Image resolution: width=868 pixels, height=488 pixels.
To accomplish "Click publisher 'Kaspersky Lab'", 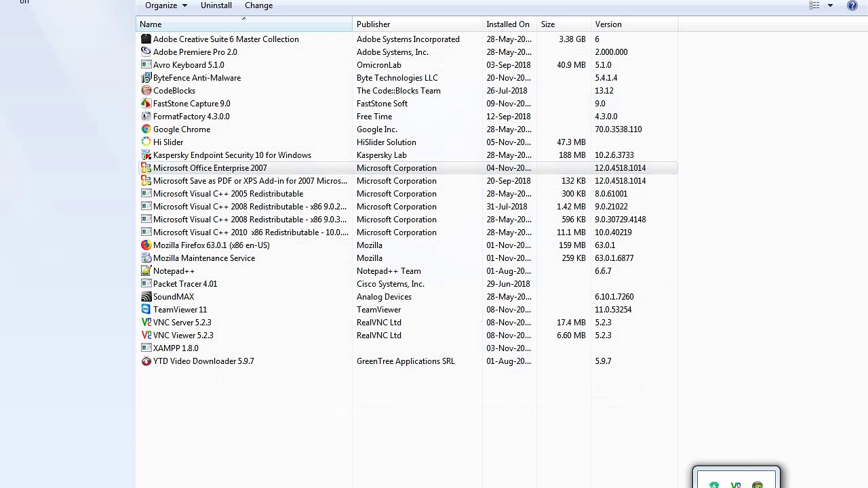I will [382, 155].
